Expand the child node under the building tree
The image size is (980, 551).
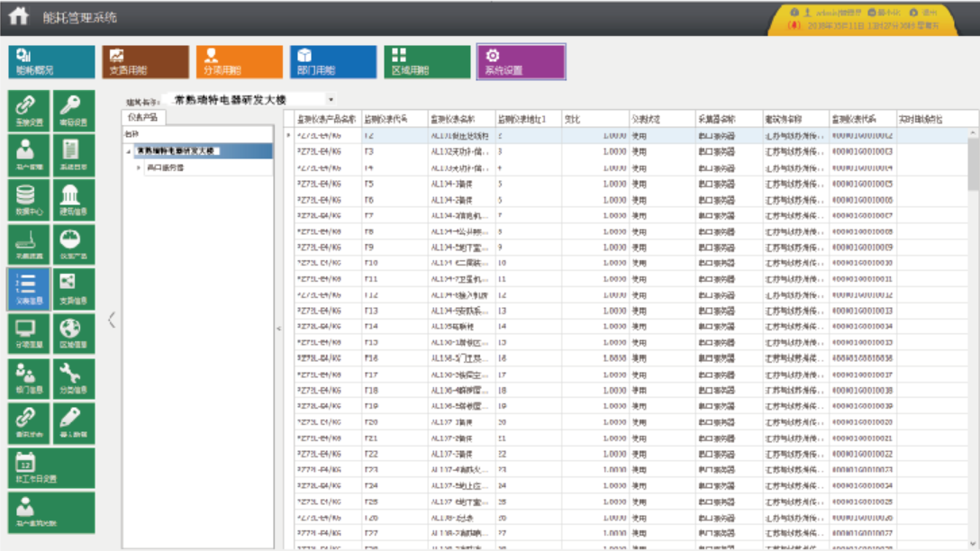pyautogui.click(x=139, y=167)
